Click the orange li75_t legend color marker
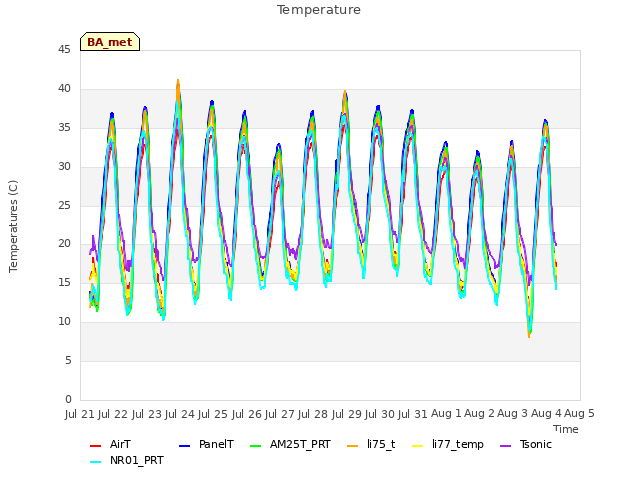This screenshot has height=480, width=640. tap(352, 446)
